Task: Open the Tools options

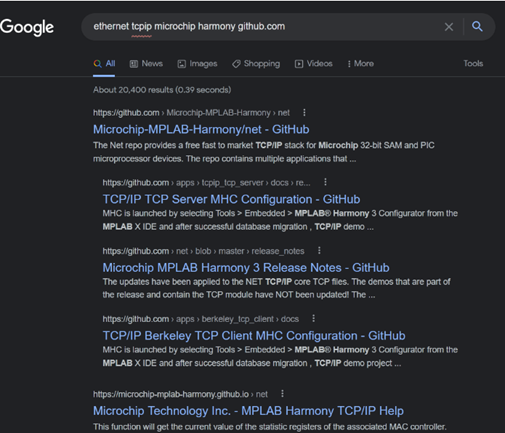Action: (x=473, y=63)
